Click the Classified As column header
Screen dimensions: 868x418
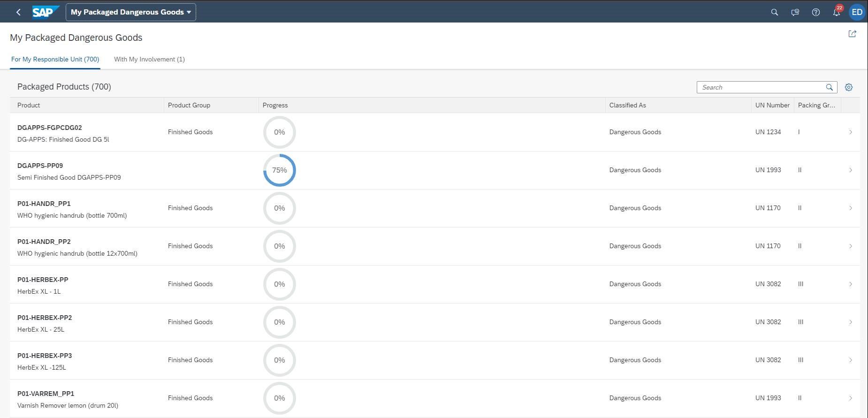(x=678, y=105)
